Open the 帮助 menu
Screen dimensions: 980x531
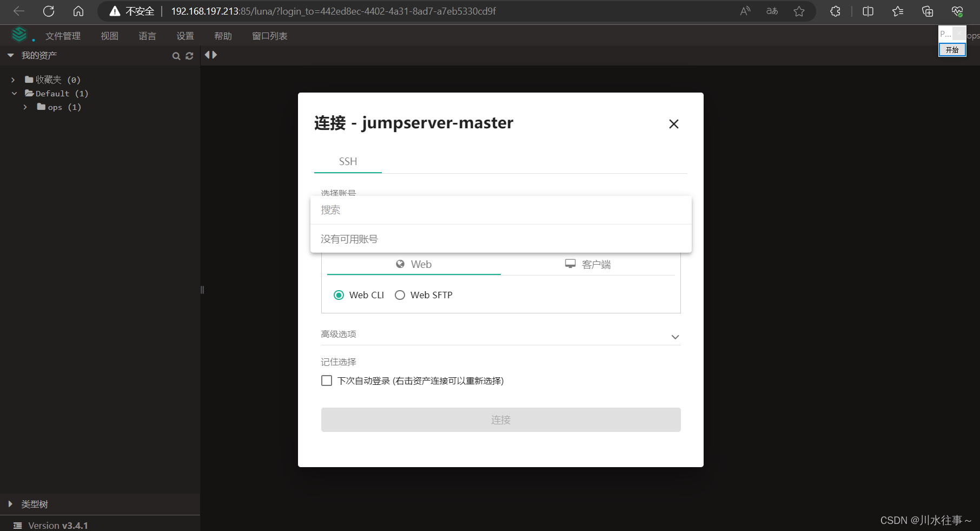tap(223, 36)
